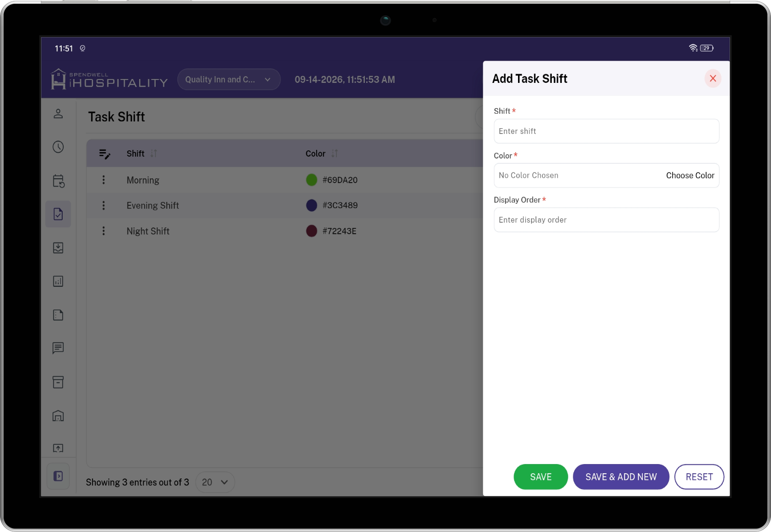Image resolution: width=771 pixels, height=532 pixels.
Task: Open the calendar refresh sidebar icon
Action: click(x=58, y=181)
